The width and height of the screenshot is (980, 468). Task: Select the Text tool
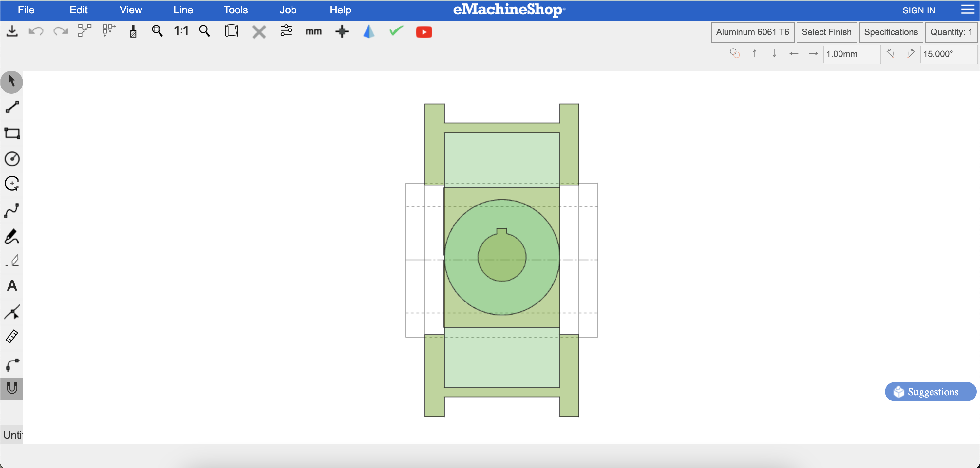pos(12,285)
